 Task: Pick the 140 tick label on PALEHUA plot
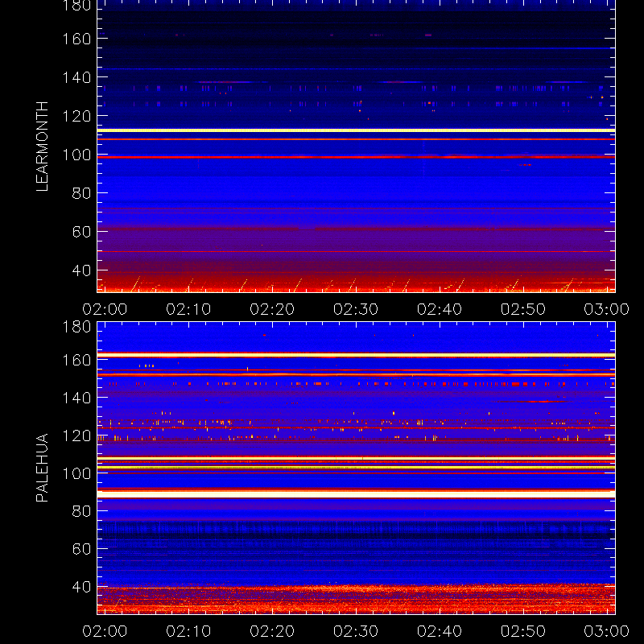pos(76,398)
